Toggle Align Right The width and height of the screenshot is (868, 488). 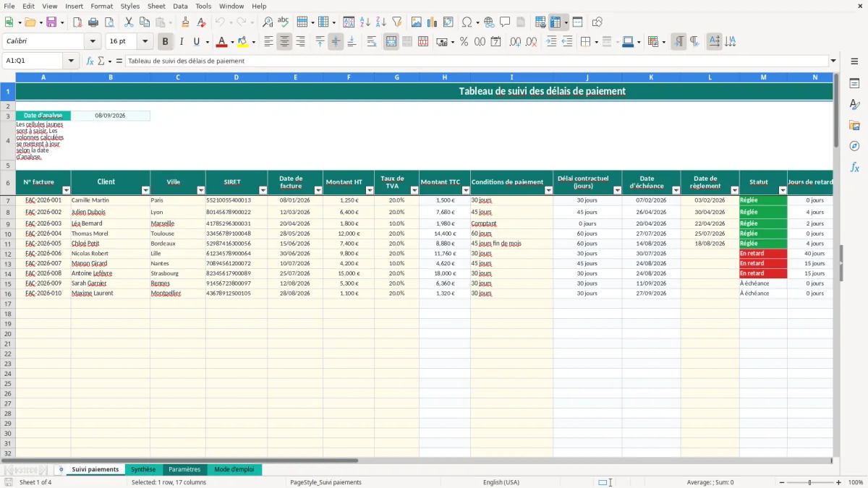pos(300,42)
